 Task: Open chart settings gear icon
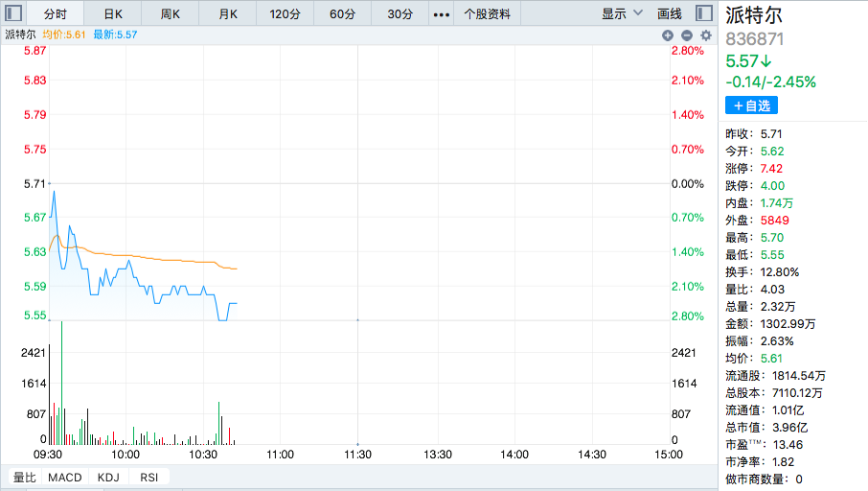(707, 35)
